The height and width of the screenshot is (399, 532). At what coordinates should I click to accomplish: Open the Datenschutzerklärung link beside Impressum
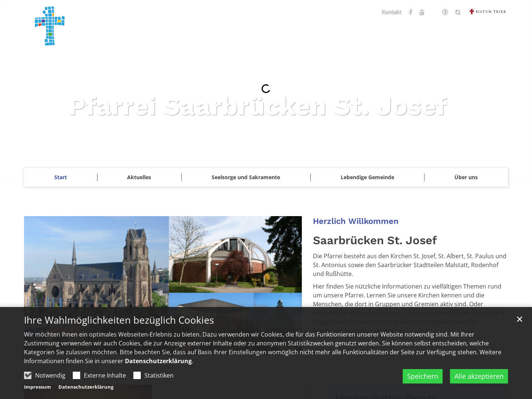86,387
